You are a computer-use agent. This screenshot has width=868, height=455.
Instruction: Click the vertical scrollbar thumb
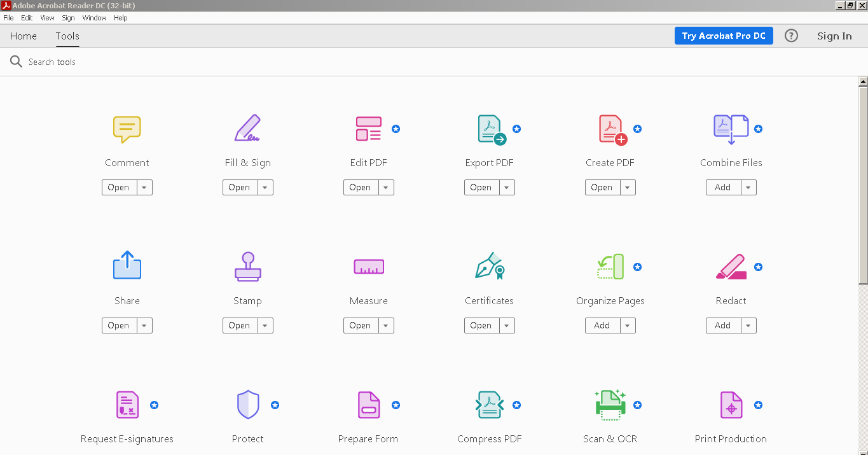(863, 185)
